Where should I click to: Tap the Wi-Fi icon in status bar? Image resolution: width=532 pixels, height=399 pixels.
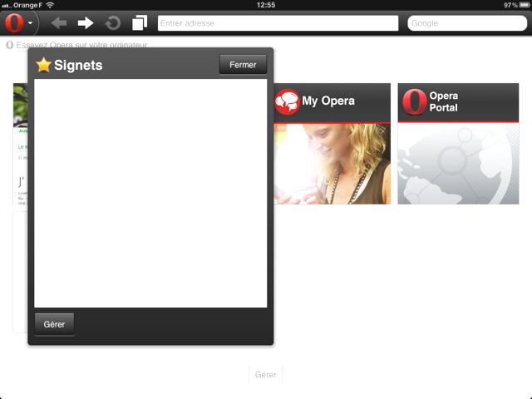tap(50, 5)
